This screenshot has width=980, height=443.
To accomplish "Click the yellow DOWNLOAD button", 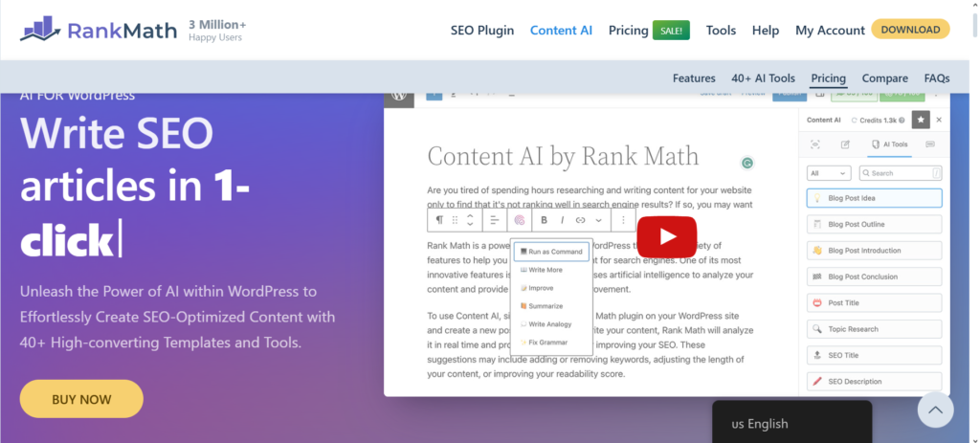I will point(911,30).
